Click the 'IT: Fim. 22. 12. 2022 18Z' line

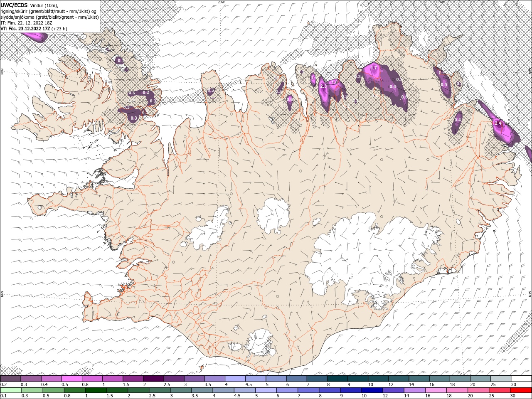click(x=26, y=23)
